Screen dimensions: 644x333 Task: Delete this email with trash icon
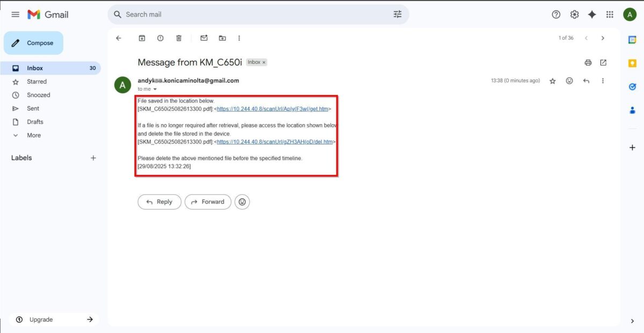(179, 38)
